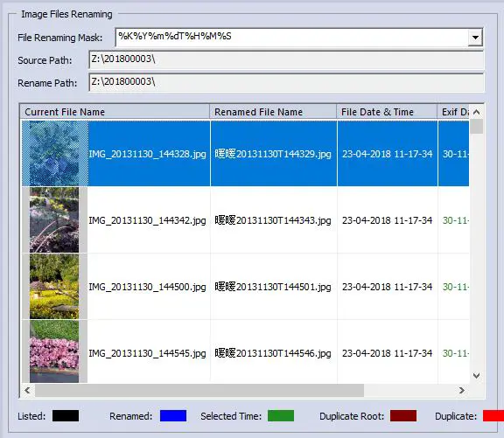Image resolution: width=504 pixels, height=438 pixels.
Task: Click the horizontal scrollbar thumb
Action: [199, 391]
